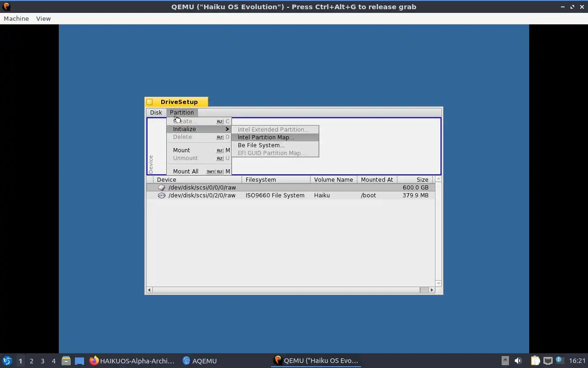Open the desktop start menu icon
The image size is (588, 368).
[7, 361]
